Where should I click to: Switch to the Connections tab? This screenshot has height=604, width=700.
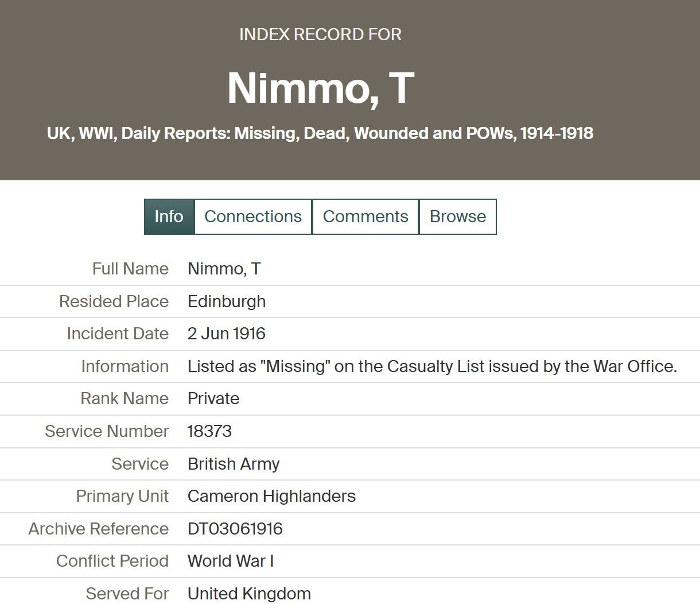click(x=253, y=216)
